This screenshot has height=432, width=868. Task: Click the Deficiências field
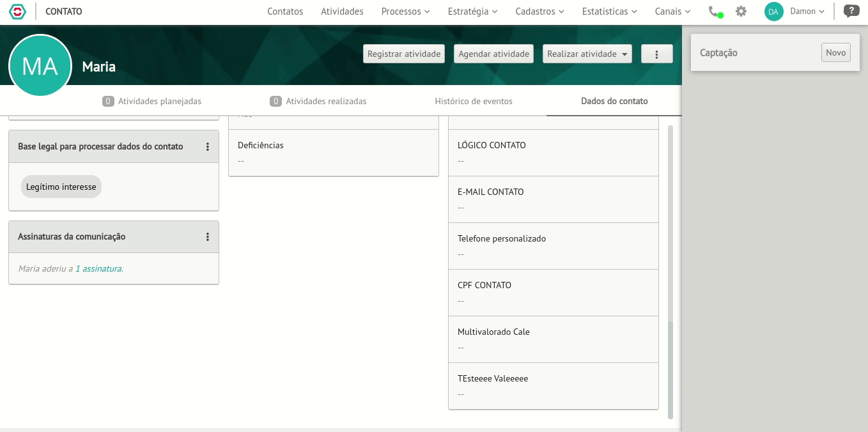pos(334,153)
